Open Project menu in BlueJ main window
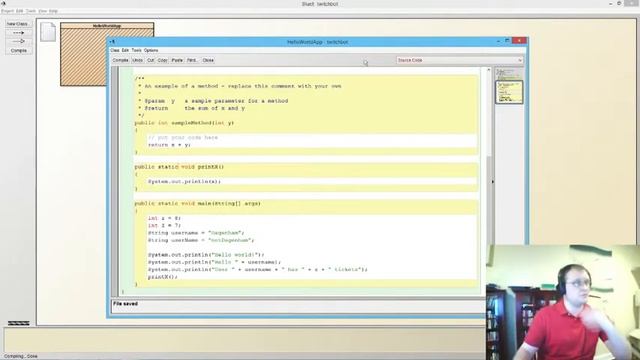The image size is (640, 360). 7,11
